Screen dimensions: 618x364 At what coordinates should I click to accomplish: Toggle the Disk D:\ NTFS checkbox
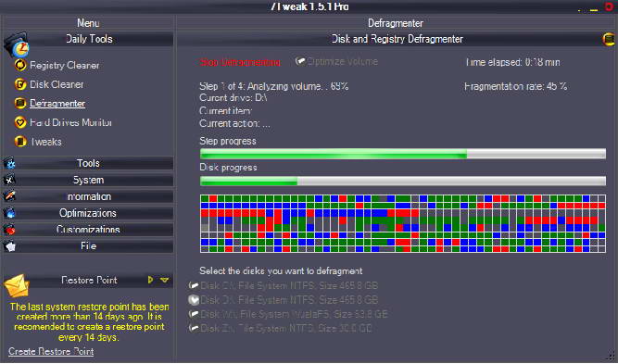194,300
